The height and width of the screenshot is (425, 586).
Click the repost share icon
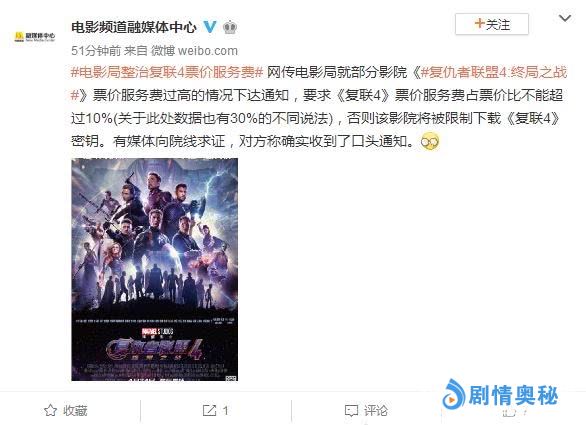point(209,410)
